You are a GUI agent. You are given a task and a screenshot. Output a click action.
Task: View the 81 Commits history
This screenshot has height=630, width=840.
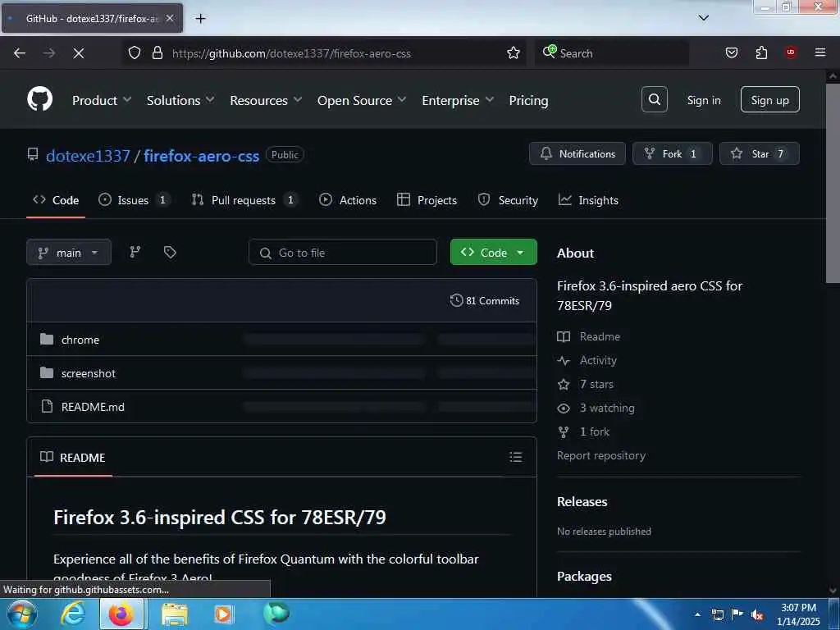485,300
